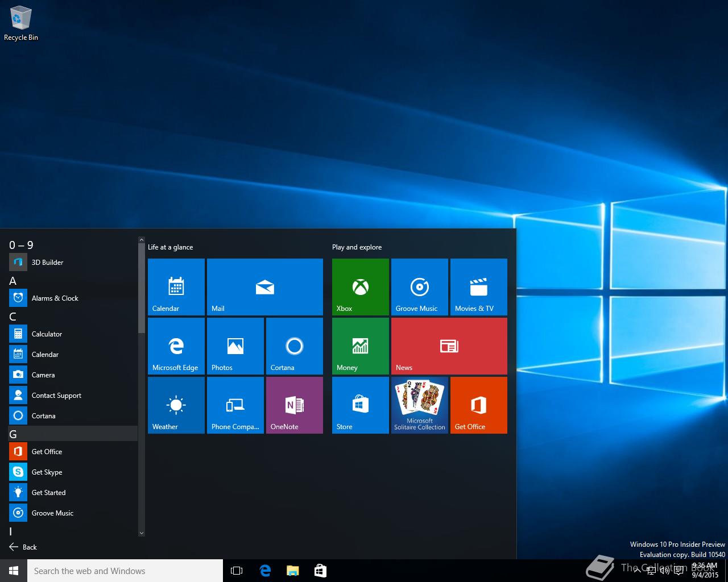Open Calendar in the alphabetical app list
Screen dimensions: 728x582
73,354
